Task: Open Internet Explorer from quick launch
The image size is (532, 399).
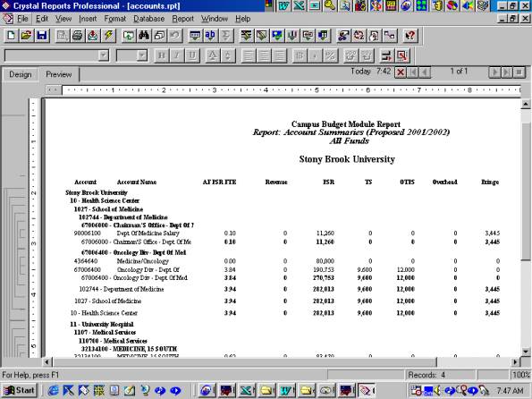Action: pyautogui.click(x=53, y=391)
